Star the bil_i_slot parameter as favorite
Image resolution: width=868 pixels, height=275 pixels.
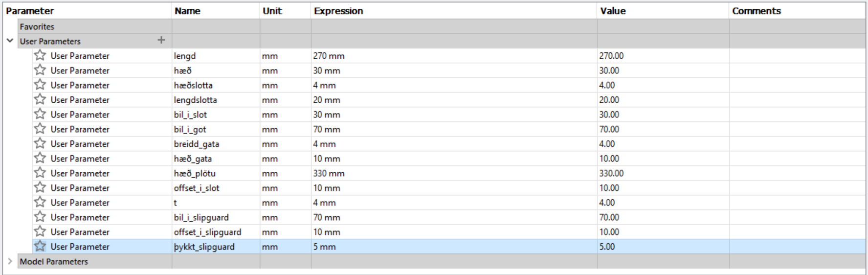pyautogui.click(x=40, y=114)
